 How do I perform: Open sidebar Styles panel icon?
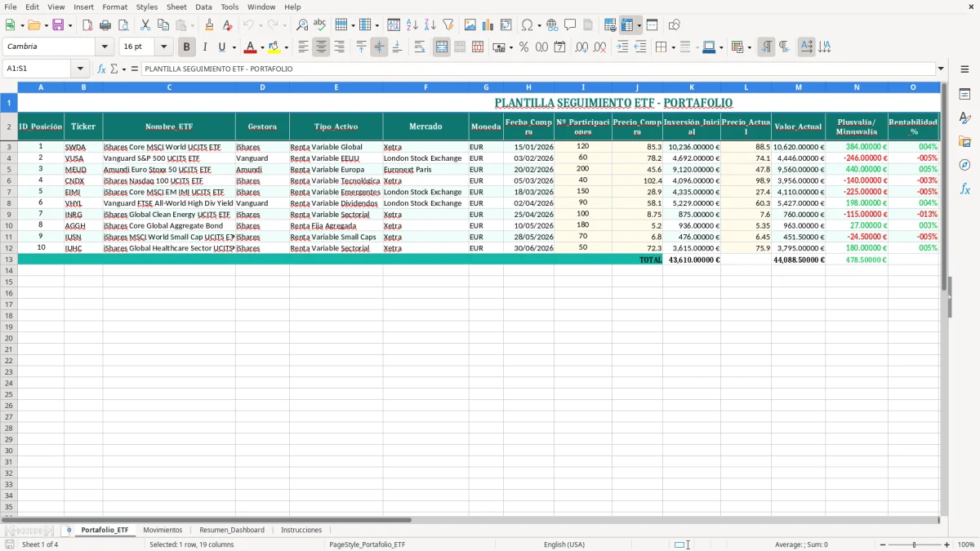click(964, 118)
